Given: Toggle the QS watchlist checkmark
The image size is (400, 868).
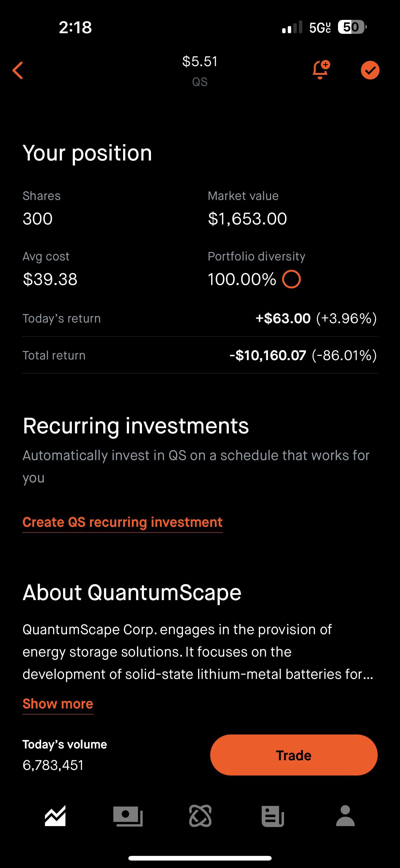Looking at the screenshot, I should 370,70.
